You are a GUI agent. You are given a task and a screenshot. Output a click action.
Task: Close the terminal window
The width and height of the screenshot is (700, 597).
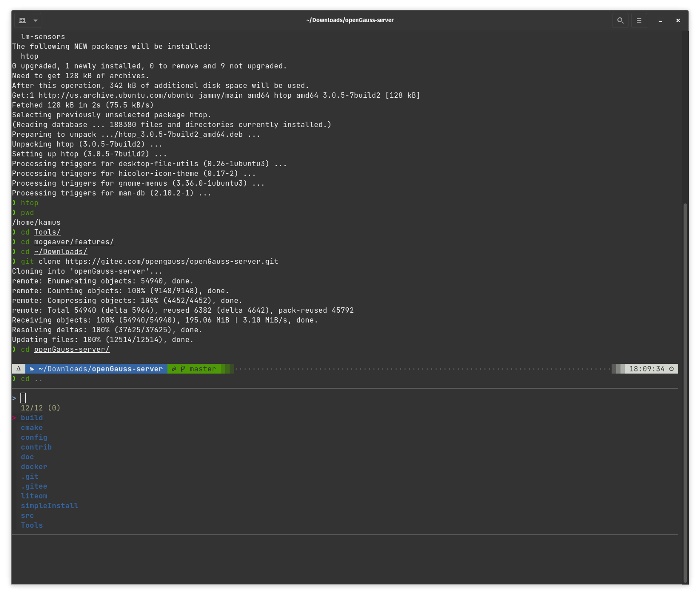pos(678,20)
